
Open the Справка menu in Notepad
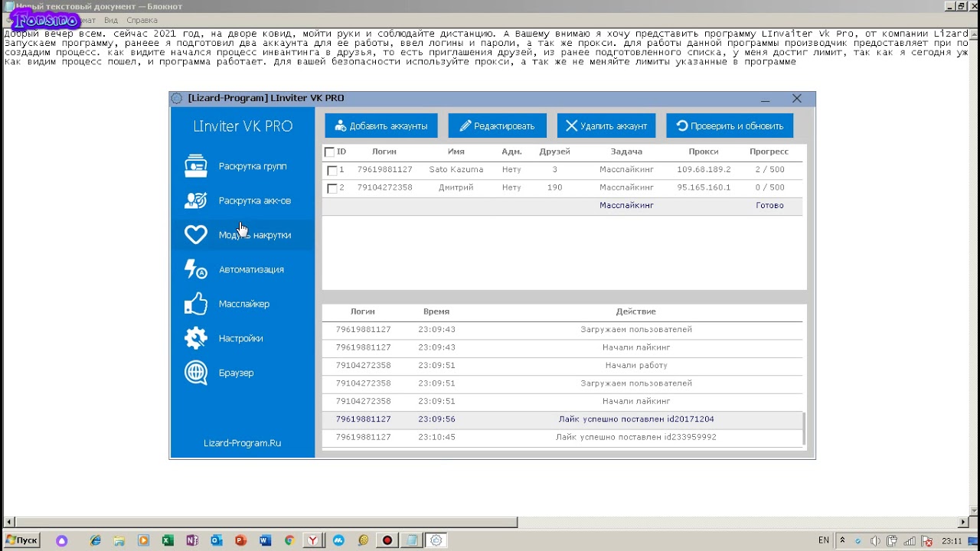tap(142, 20)
